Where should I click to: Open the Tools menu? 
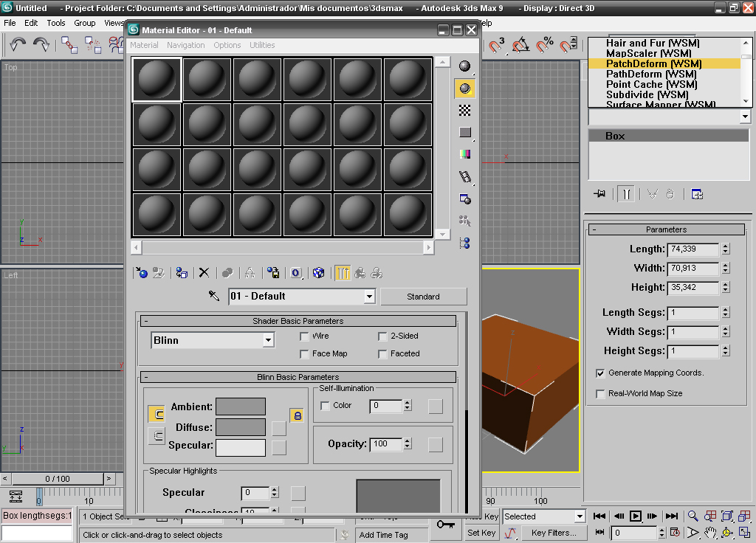coord(56,23)
